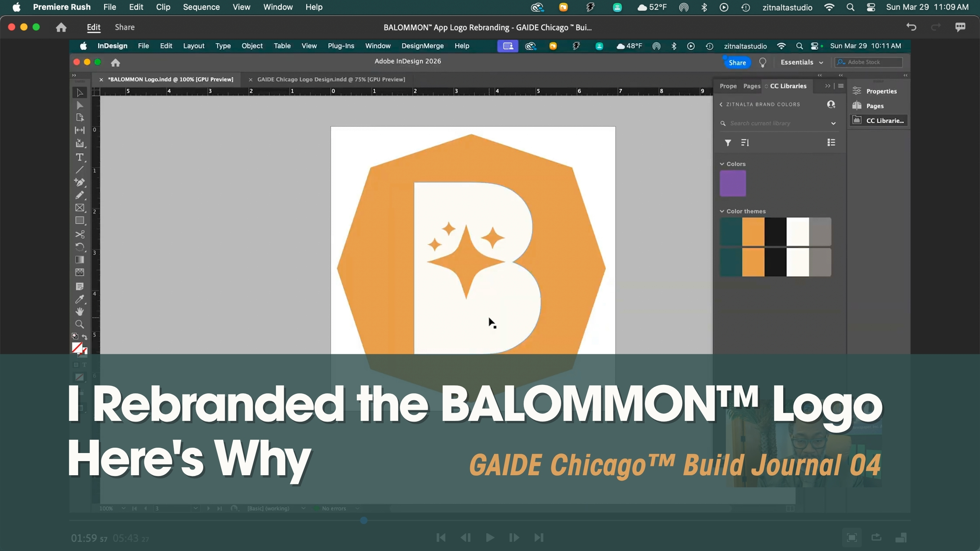Select the Direct Selection tool
The height and width of the screenshot is (551, 980).
[x=80, y=105]
